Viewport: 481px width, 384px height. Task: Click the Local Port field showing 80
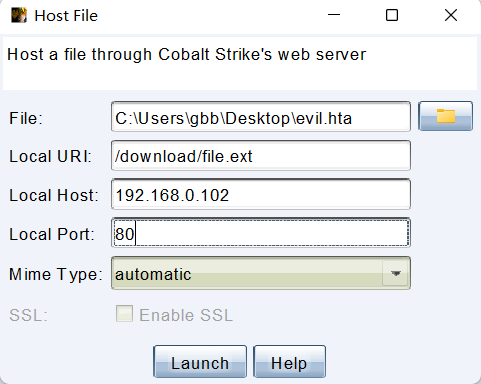coord(261,233)
